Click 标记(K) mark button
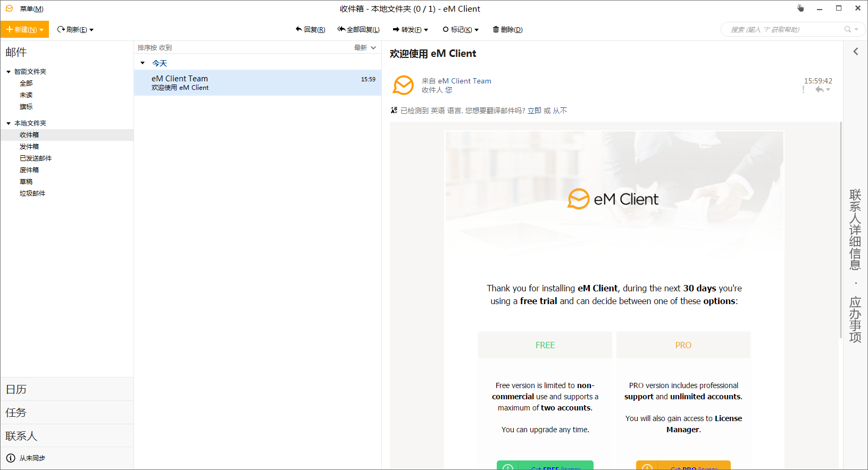Image resolution: width=868 pixels, height=470 pixels. point(457,30)
